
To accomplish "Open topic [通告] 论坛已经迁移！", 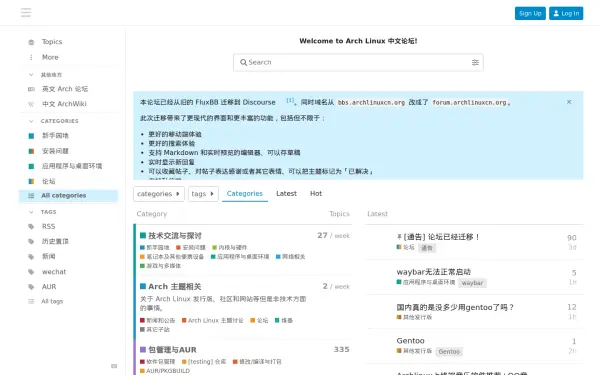I will coord(442,237).
